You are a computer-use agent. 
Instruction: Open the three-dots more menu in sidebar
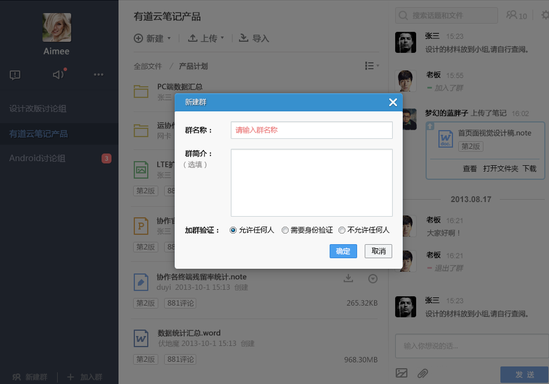pyautogui.click(x=98, y=75)
